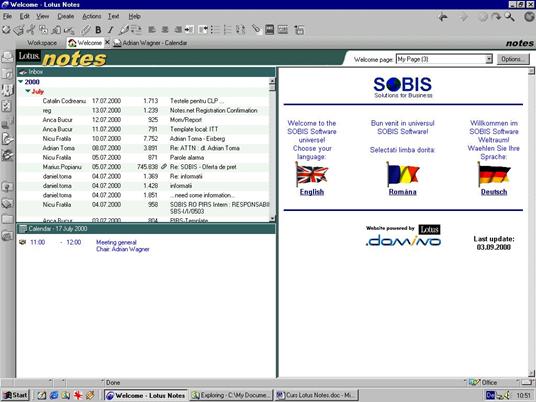The width and height of the screenshot is (536, 402).
Task: Collapse the July month category
Action: coord(28,91)
